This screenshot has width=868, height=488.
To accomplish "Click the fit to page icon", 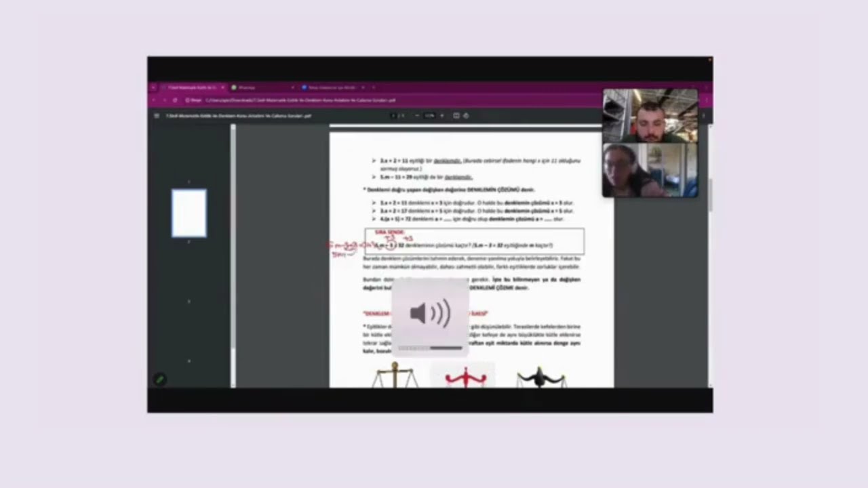I will click(x=456, y=115).
